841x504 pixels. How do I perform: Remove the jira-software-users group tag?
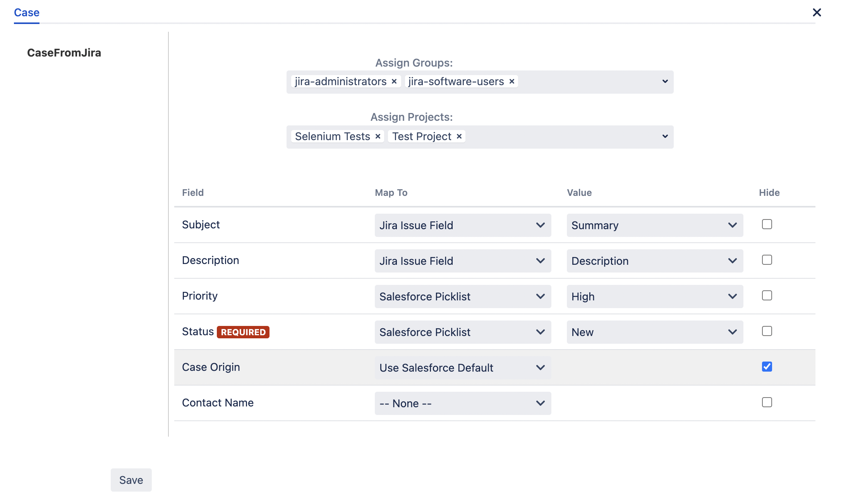[511, 81]
